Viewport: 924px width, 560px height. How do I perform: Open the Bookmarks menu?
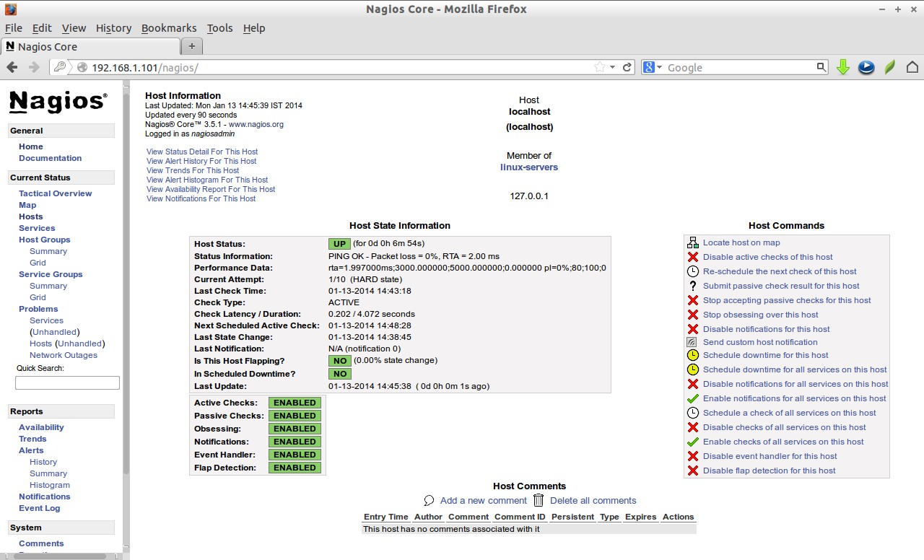coord(169,28)
